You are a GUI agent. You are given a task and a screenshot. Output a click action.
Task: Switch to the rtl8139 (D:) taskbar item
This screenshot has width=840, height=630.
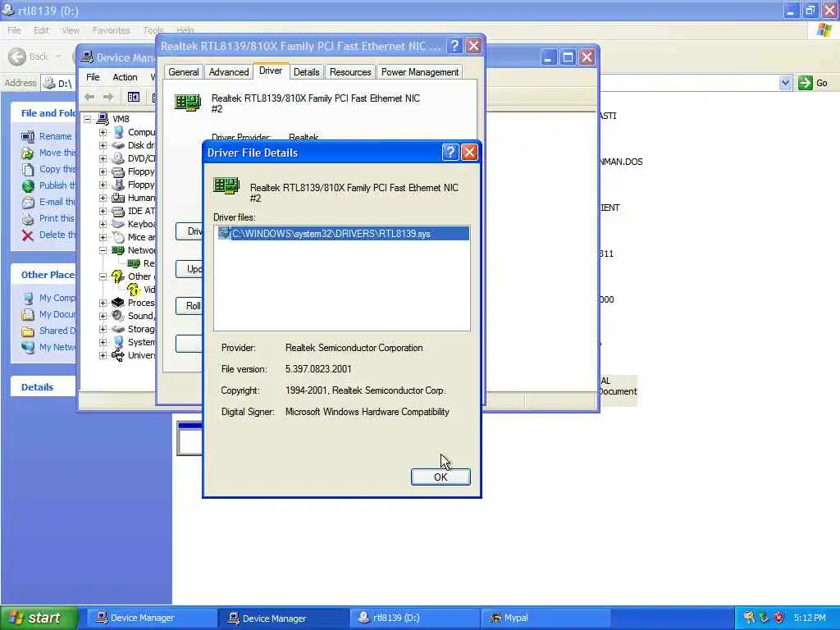[414, 618]
